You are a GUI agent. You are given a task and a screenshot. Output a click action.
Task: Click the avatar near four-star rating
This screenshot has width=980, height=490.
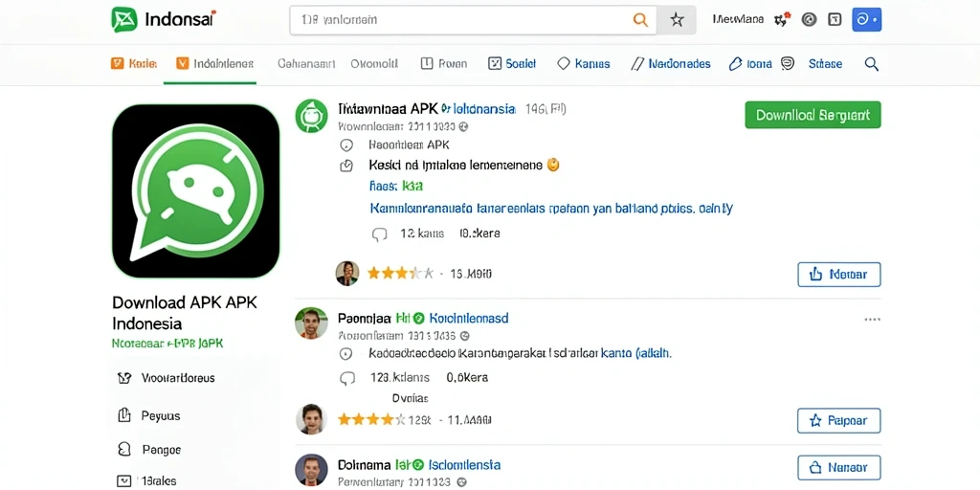[311, 419]
